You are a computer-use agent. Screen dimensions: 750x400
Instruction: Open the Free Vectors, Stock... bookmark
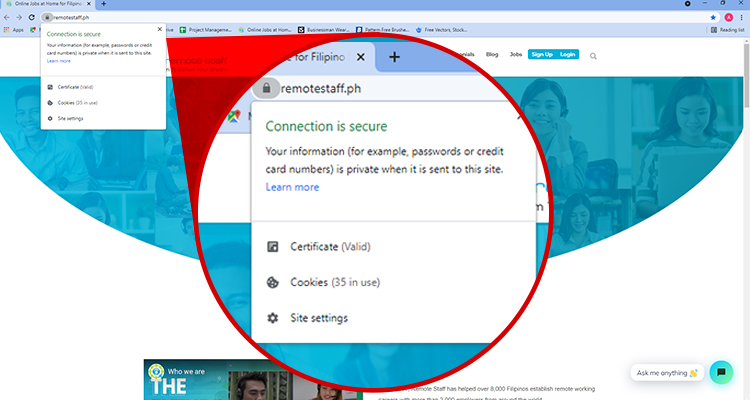pos(441,30)
